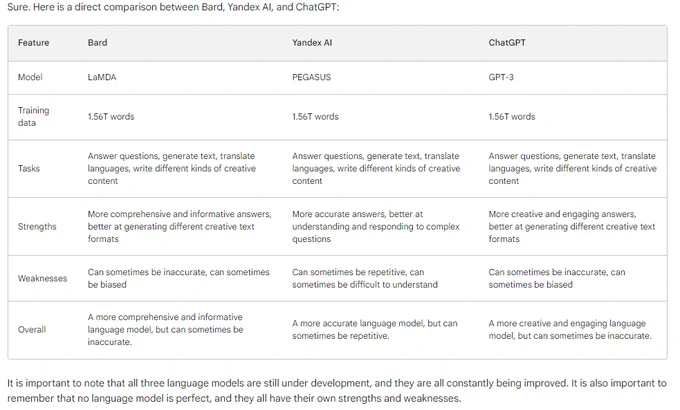The image size is (680, 410).
Task: Click the GPT-3 model cell
Action: pyautogui.click(x=501, y=77)
